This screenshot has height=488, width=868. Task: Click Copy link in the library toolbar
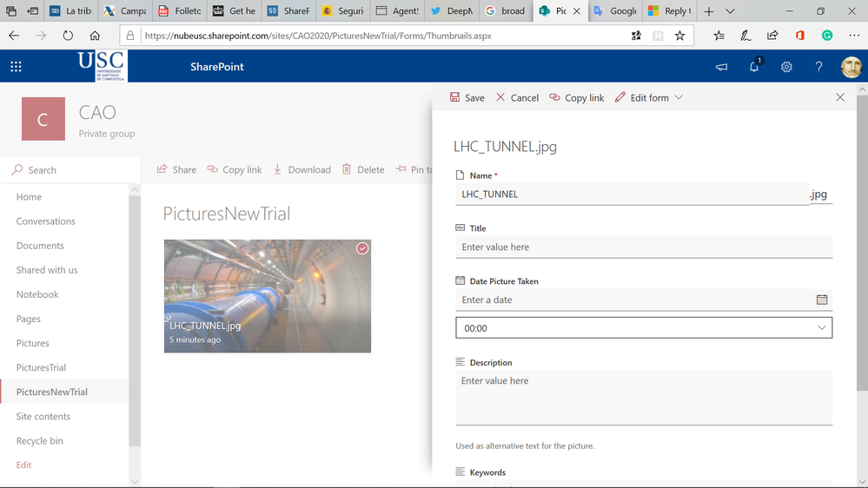pyautogui.click(x=235, y=169)
